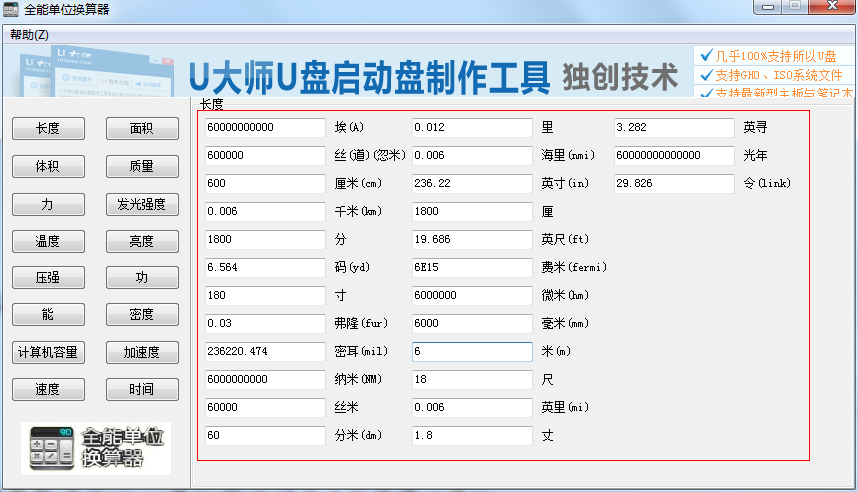The image size is (858, 492).
Task: Close the 全能单位换算器 window
Action: (x=832, y=7)
